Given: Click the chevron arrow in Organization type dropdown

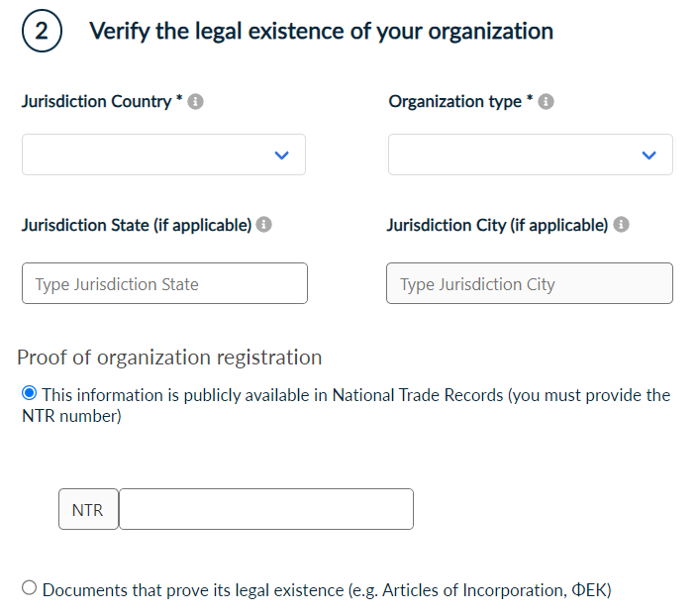Looking at the screenshot, I should click(648, 155).
